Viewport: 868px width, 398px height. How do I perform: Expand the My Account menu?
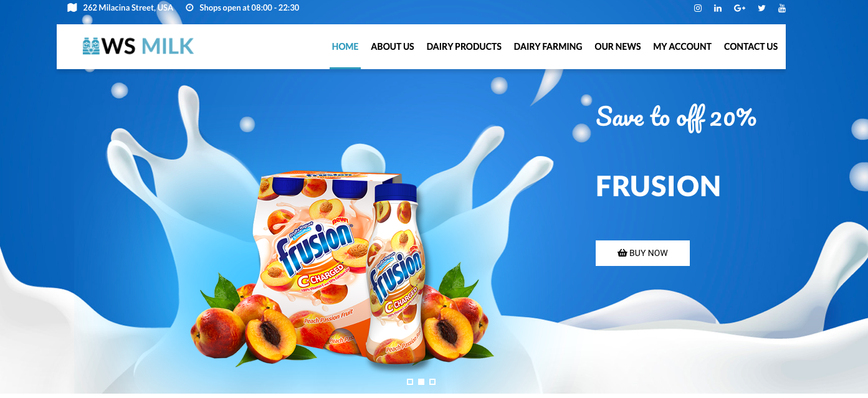point(682,47)
